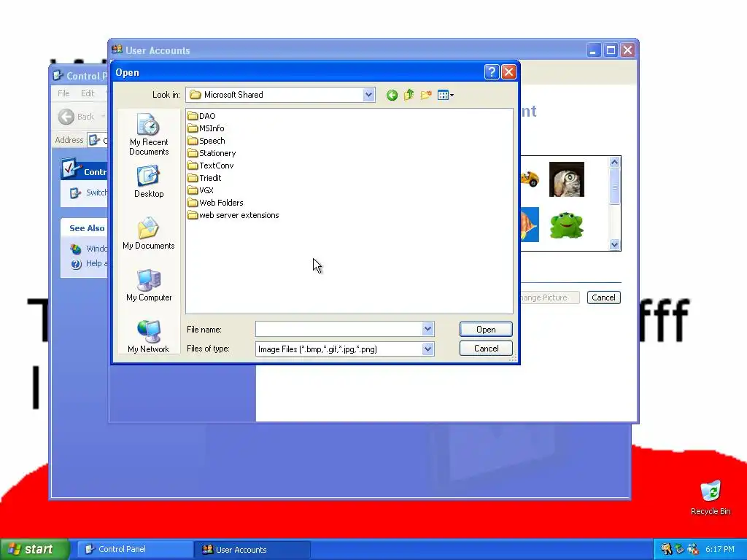
Task: Select the Speech folder
Action: coord(206,141)
